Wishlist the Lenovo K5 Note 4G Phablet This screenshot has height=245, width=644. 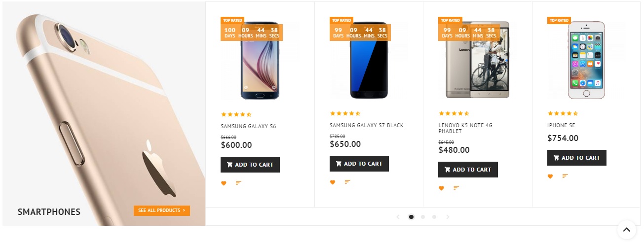[441, 188]
